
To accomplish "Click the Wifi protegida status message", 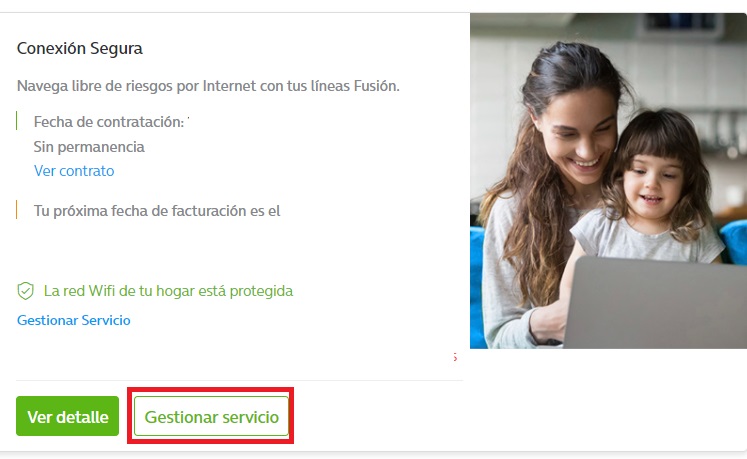I will click(x=168, y=291).
